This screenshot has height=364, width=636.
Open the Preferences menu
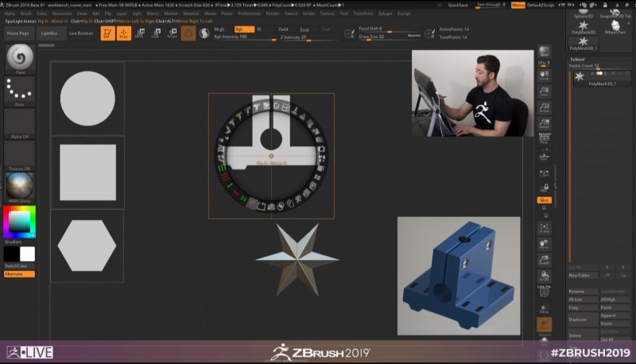[x=248, y=14]
